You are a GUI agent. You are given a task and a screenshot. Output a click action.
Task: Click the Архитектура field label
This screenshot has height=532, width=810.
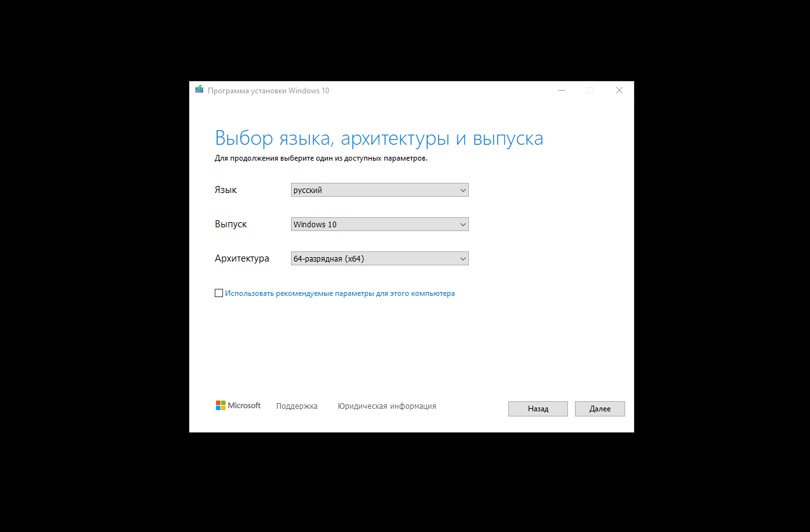242,258
